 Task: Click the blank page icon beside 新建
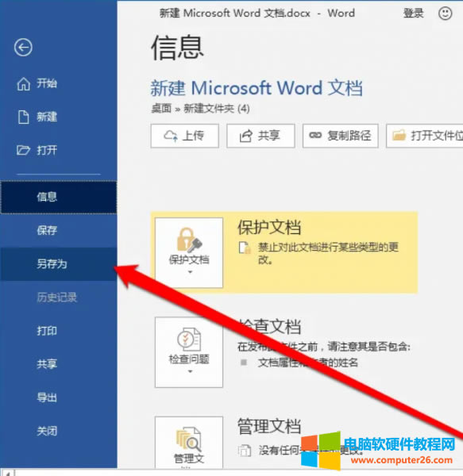click(23, 117)
